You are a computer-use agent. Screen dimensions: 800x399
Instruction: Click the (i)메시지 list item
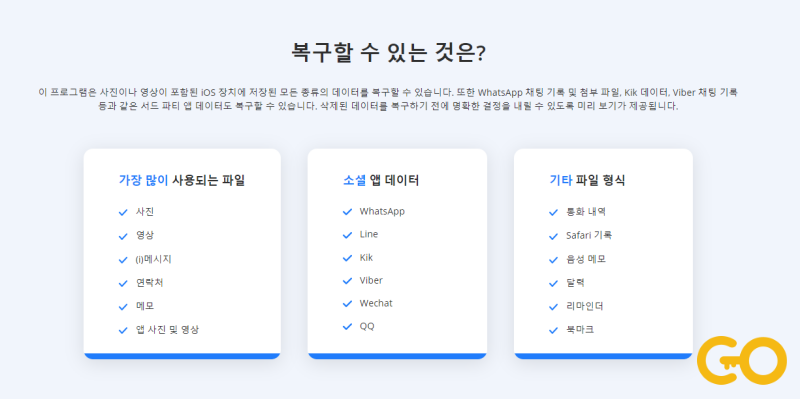click(154, 259)
